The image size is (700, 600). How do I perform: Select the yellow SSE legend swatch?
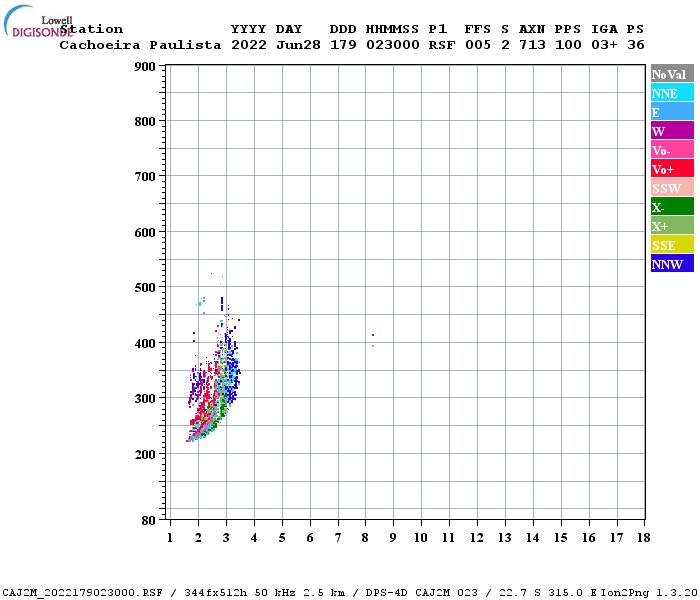point(672,245)
